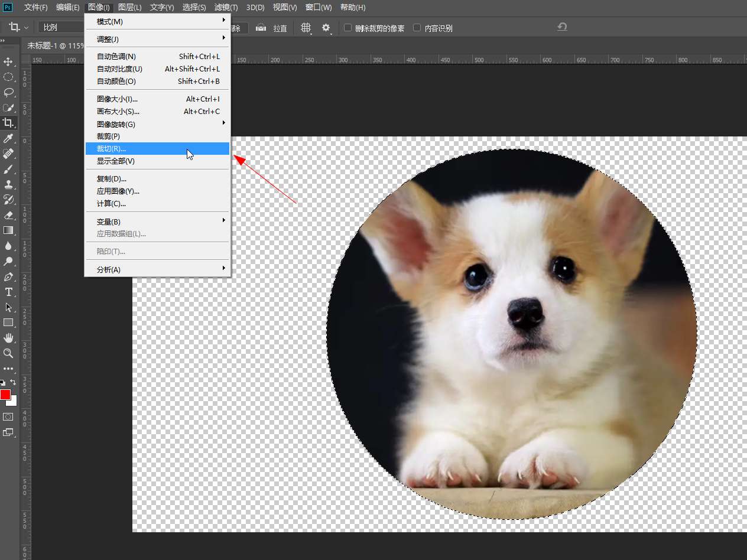Open the 文字(Y) menu

(162, 7)
